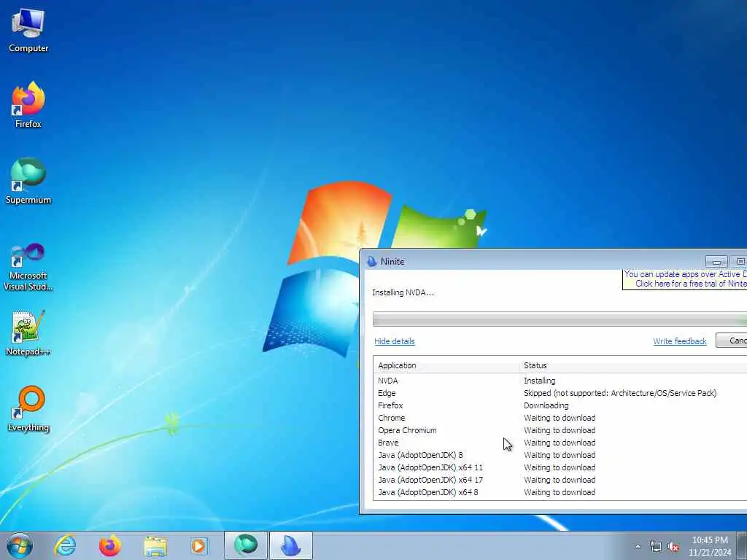Launch Internet Explorer from the taskbar

pyautogui.click(x=65, y=545)
